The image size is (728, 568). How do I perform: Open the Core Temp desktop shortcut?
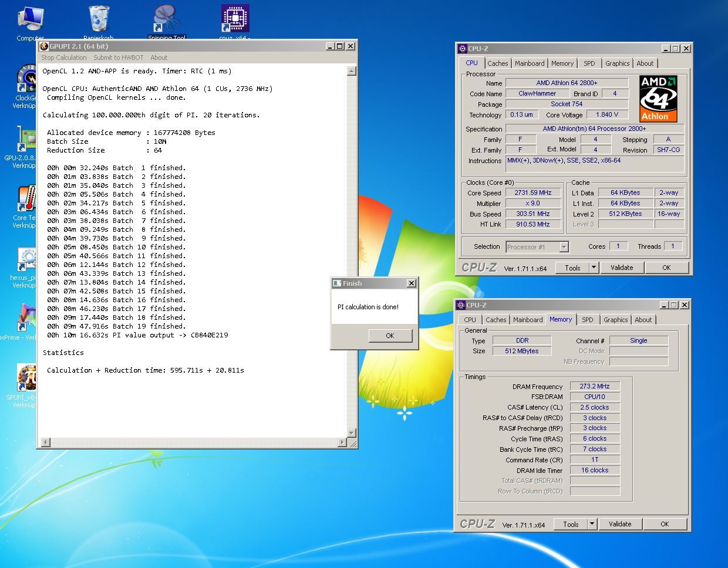26,207
